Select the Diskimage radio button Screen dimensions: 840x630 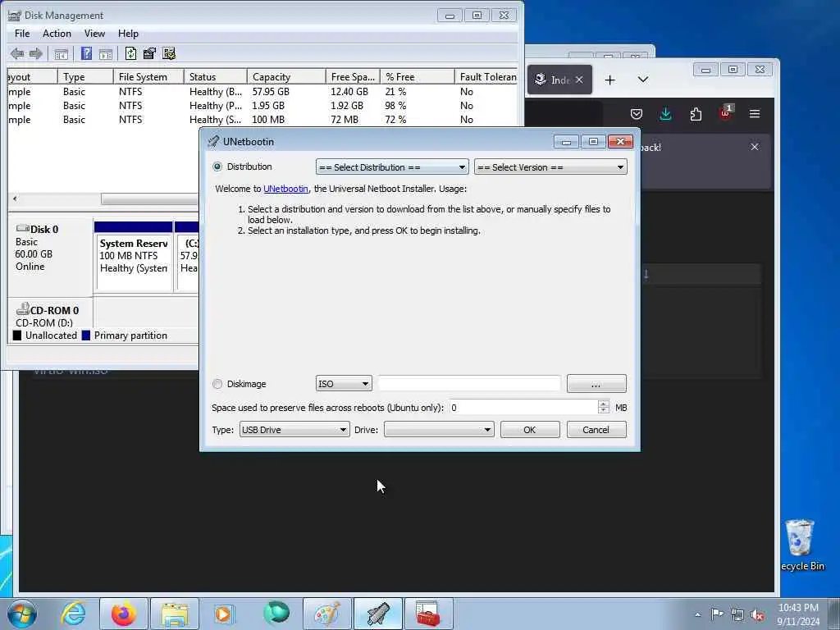[x=217, y=384]
